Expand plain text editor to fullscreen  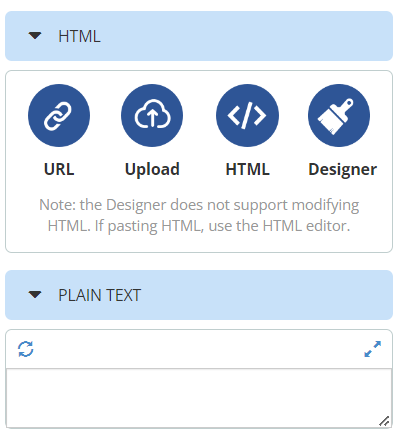372,349
